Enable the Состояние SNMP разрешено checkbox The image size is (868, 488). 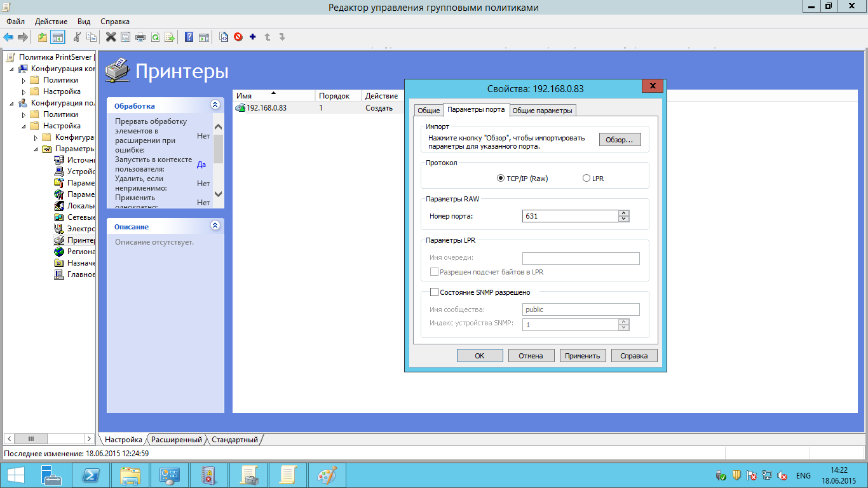(x=435, y=292)
